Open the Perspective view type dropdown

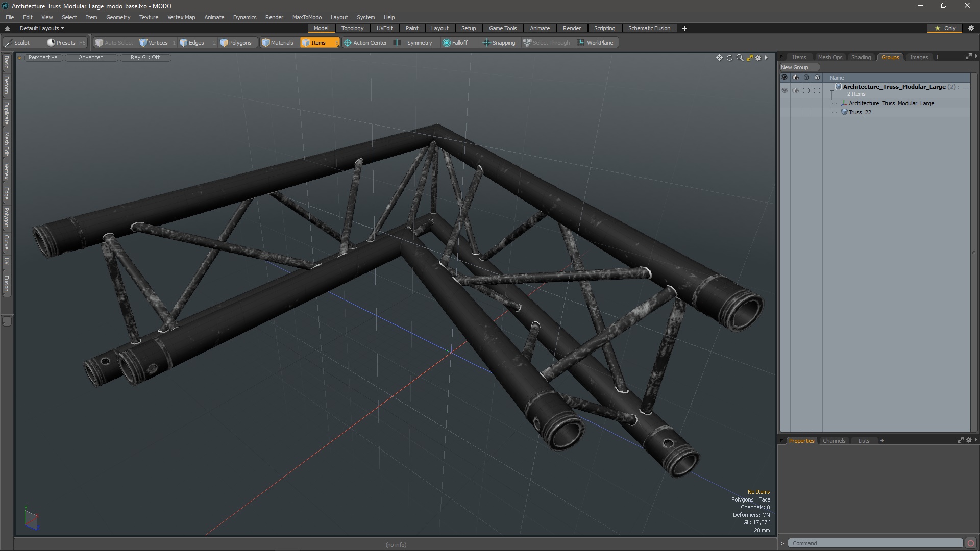pos(43,57)
